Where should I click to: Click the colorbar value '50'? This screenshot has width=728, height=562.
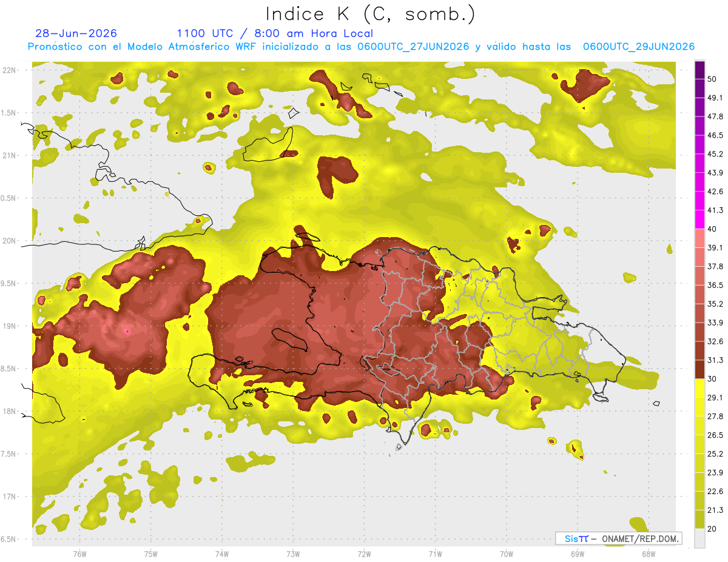coord(712,79)
